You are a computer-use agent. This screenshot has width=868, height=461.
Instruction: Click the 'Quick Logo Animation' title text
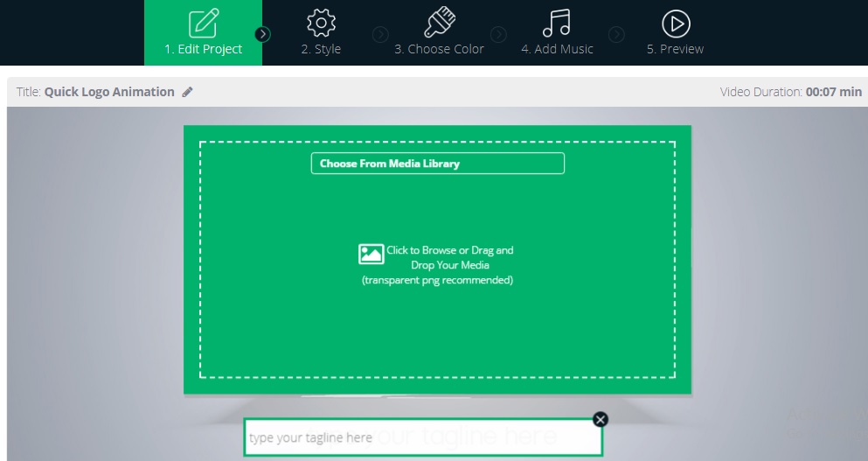coord(109,92)
